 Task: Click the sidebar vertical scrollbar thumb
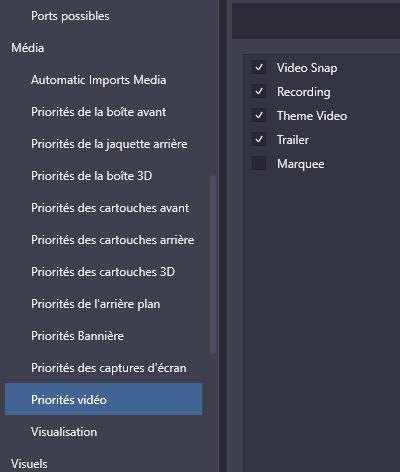click(x=213, y=264)
